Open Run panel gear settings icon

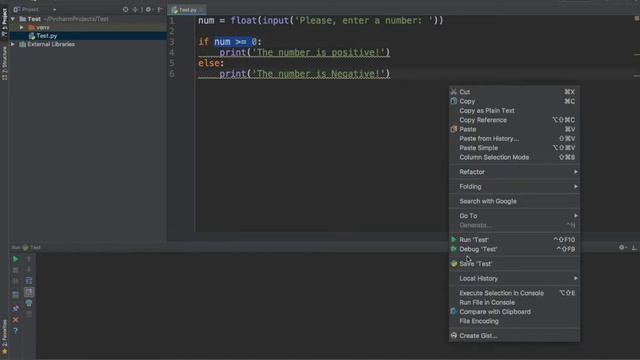622,247
